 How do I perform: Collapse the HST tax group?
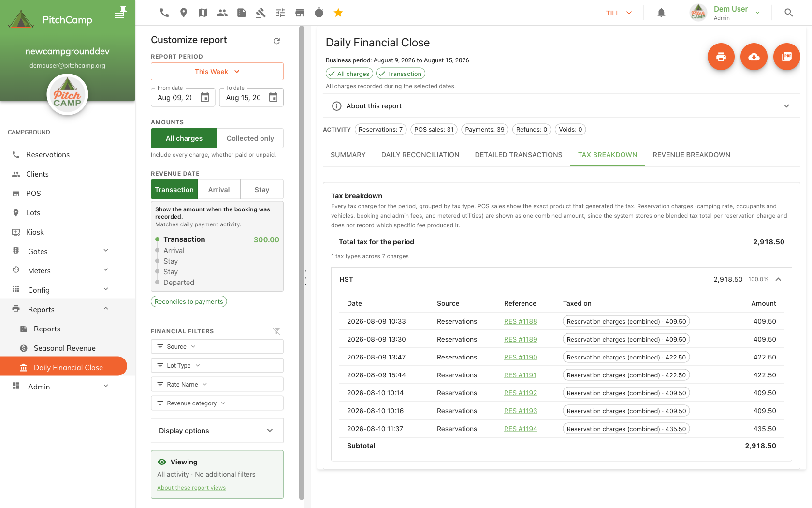[x=561, y=279]
